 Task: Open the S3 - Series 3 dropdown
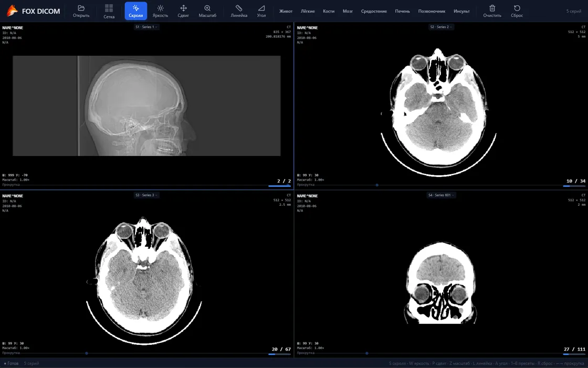click(x=146, y=195)
